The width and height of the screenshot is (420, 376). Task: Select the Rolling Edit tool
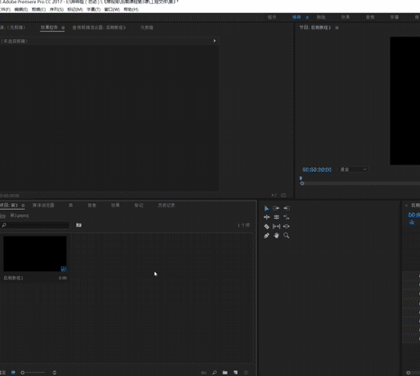276,217
